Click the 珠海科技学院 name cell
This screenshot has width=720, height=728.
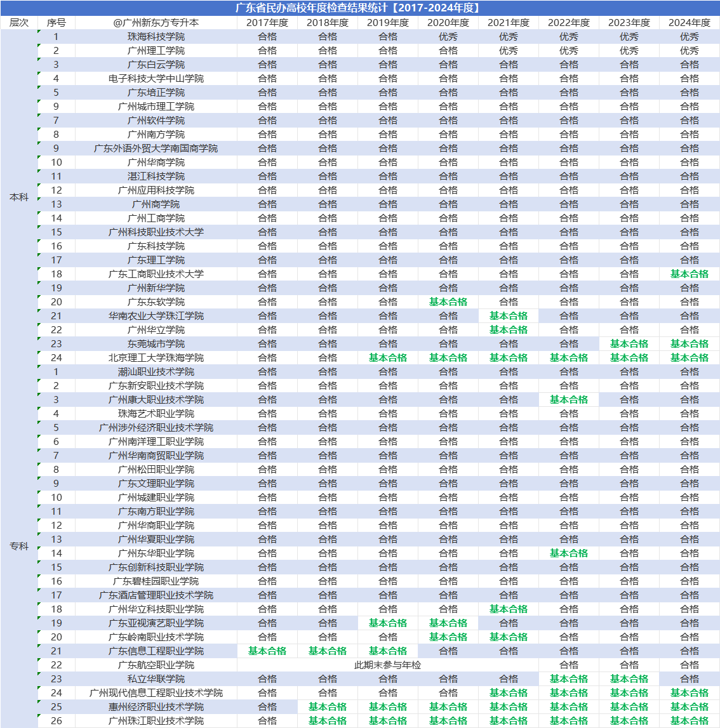(156, 36)
